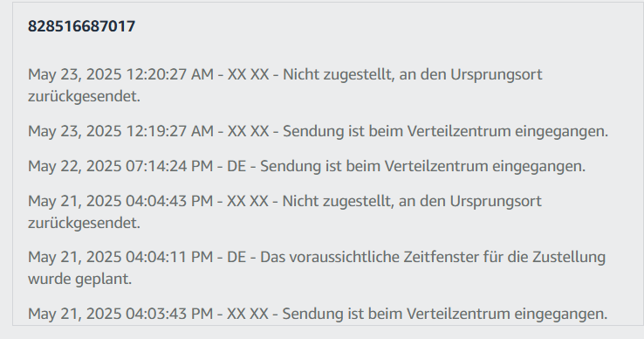
Task: Click the May 21 04:03:43 PM entry
Action: [x=318, y=314]
